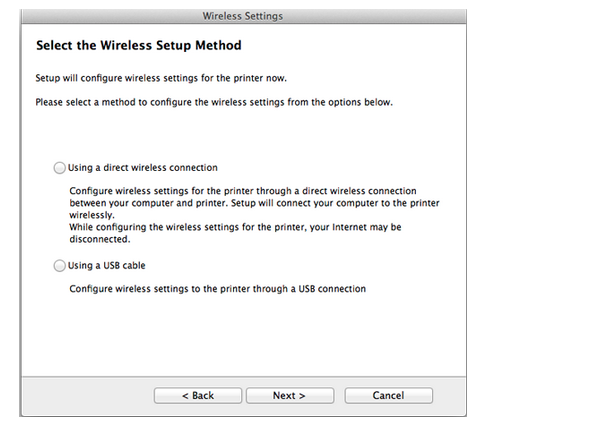Click the direct wireless connection description paragraph
Image resolution: width=611 pixels, height=426 pixels.
click(x=254, y=203)
